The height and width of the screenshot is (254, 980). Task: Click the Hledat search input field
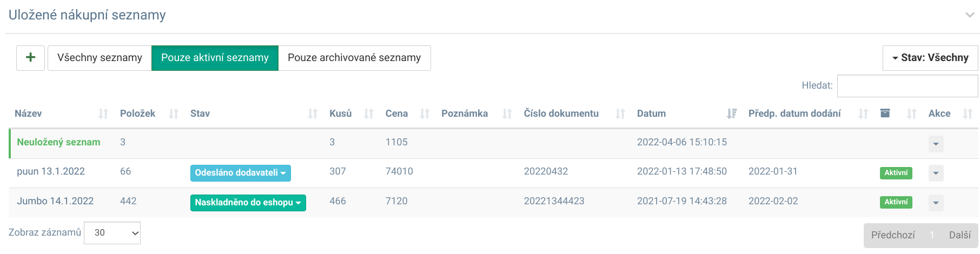(x=907, y=86)
